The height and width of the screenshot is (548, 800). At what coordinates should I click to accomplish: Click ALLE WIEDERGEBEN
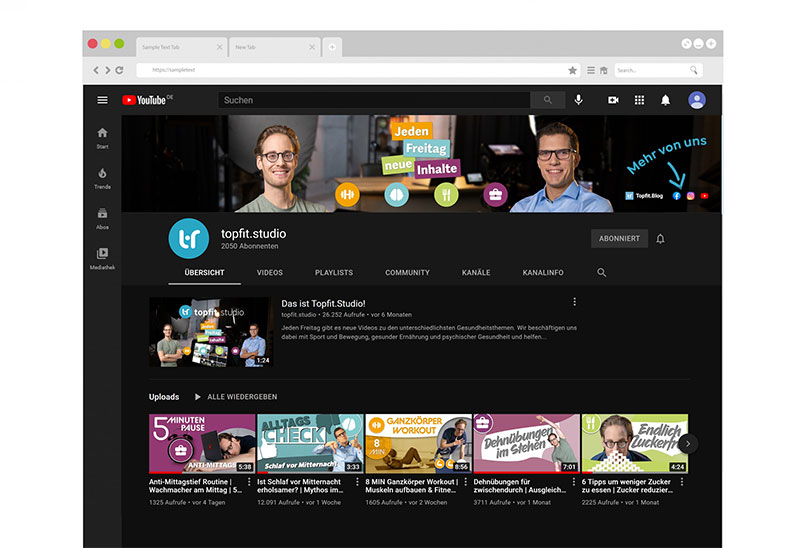tap(236, 396)
